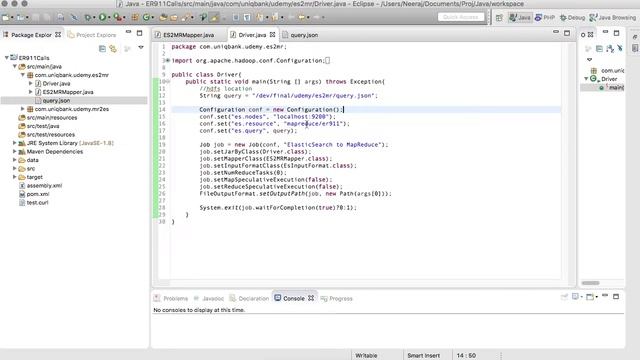Click the Maven Dependencies library icon
Image resolution: width=640 pixels, height=360 pixels.
(22, 151)
